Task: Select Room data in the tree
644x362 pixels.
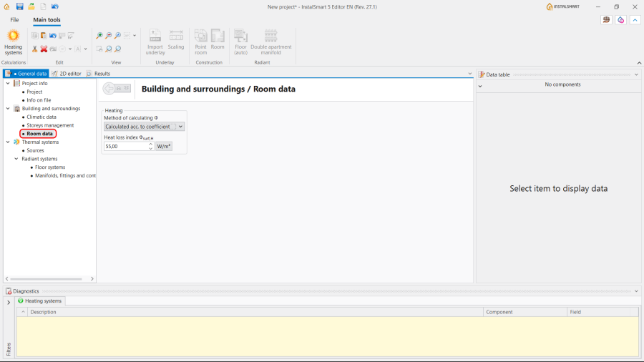Action: click(39, 134)
